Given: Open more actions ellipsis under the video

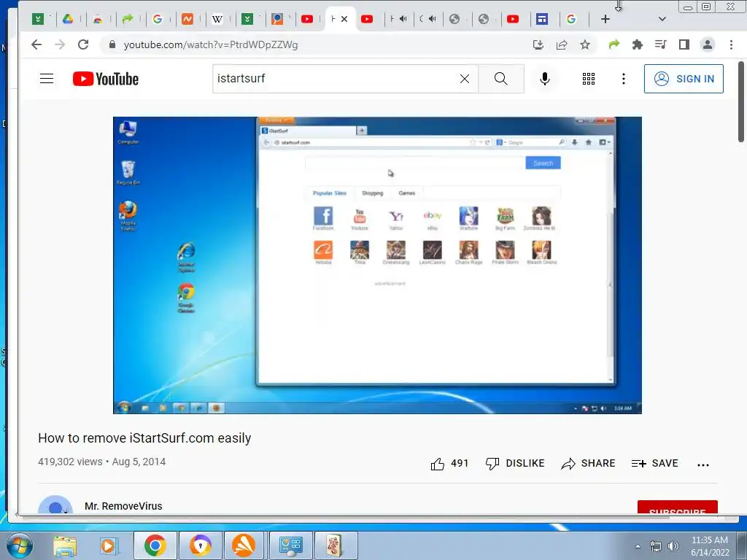Looking at the screenshot, I should [703, 464].
